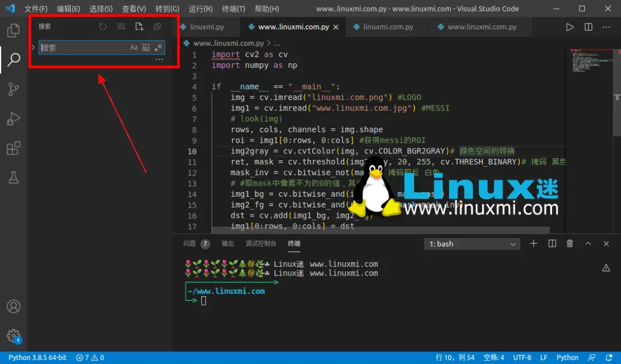The height and width of the screenshot is (364, 621).
Task: Split the terminal pane
Action: (x=551, y=244)
